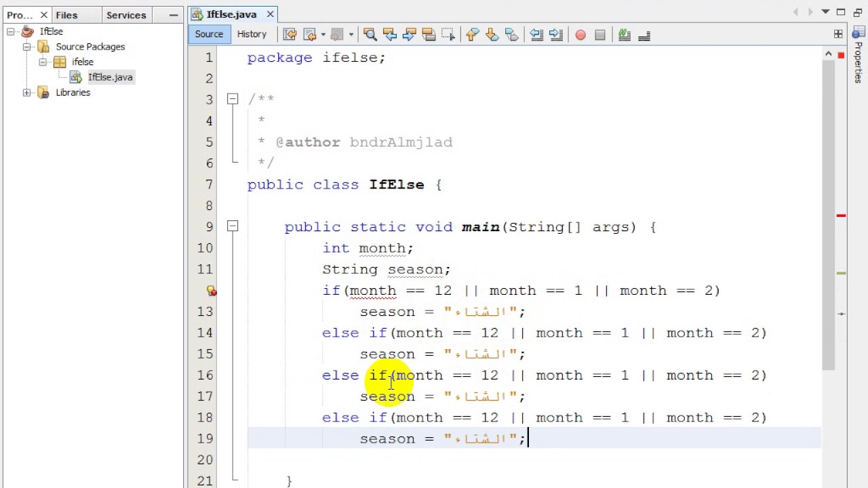Screen dimensions: 868x488
Task: Select the IfElse.java editor tab
Action: (231, 14)
